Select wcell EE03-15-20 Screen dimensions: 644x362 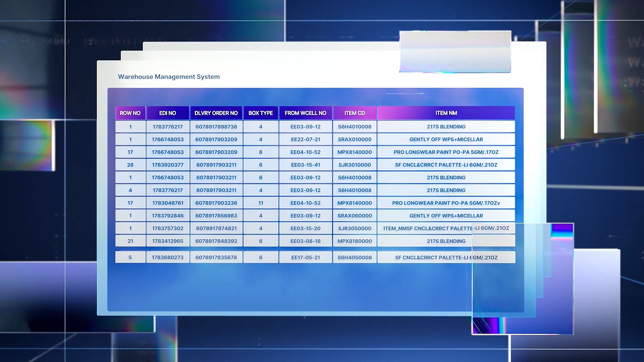tap(306, 229)
